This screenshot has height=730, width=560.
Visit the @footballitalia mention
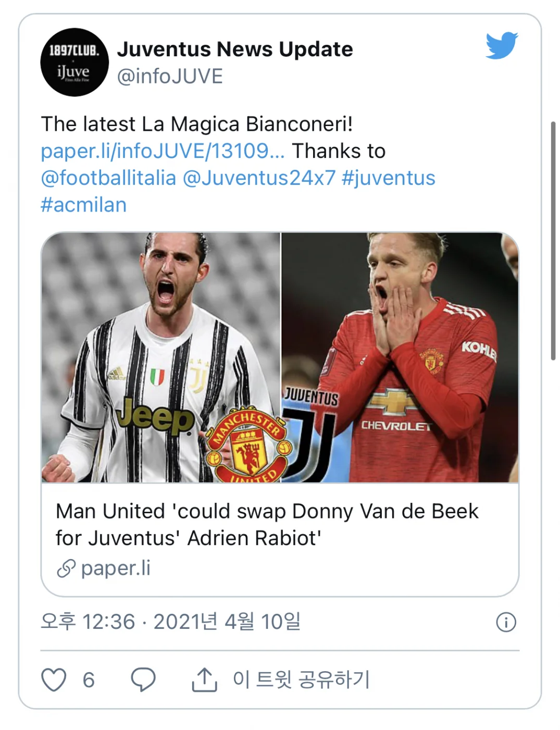(108, 178)
